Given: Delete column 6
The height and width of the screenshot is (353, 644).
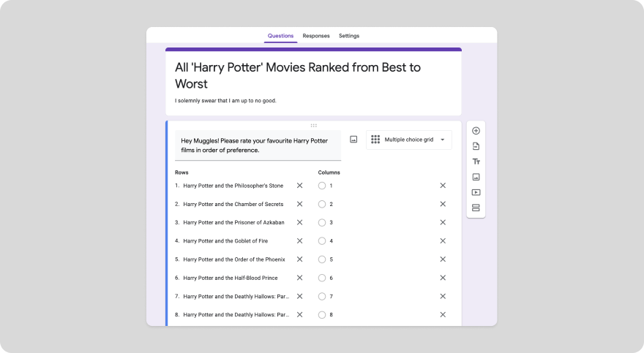Looking at the screenshot, I should pos(443,278).
